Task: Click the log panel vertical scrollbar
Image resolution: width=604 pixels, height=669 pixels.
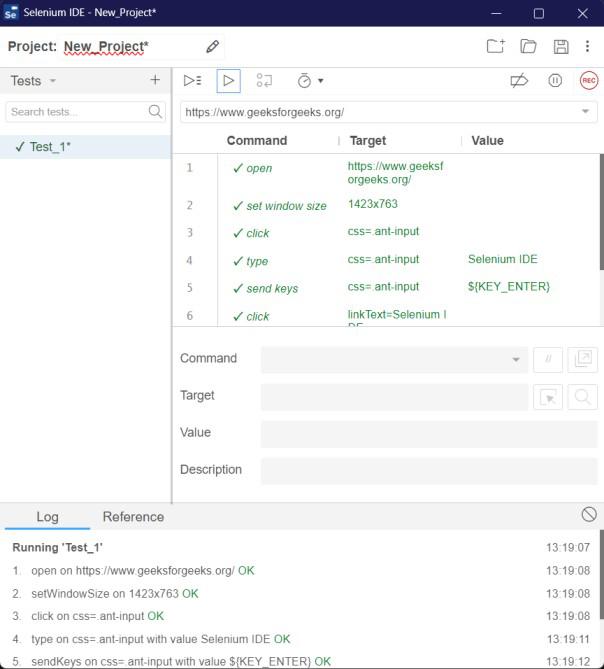Action: point(601,574)
